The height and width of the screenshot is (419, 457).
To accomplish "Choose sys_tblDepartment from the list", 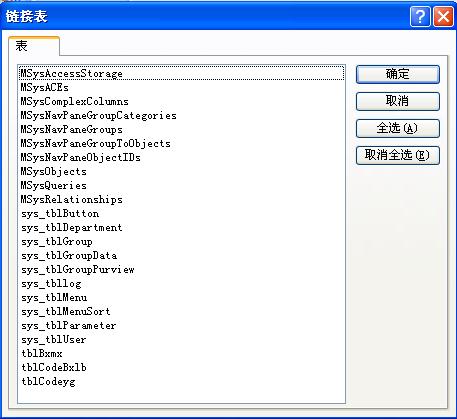I will [182, 227].
